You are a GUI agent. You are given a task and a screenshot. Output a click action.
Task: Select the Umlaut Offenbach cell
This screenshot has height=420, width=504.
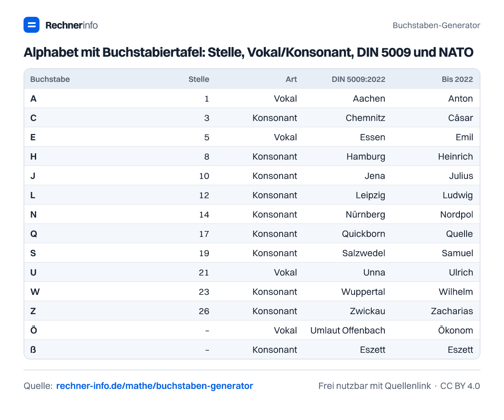point(348,331)
